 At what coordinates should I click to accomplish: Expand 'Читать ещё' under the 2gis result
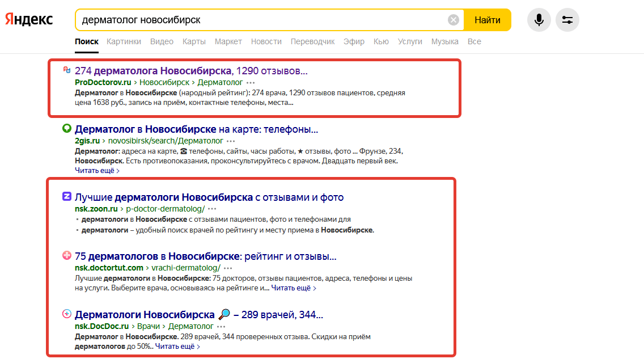(97, 171)
